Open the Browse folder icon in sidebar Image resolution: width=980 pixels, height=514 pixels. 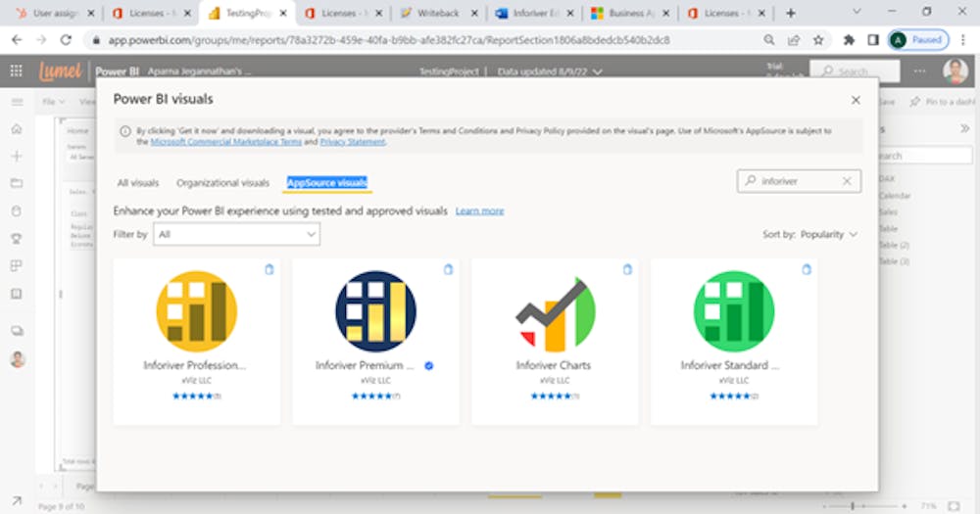[17, 183]
